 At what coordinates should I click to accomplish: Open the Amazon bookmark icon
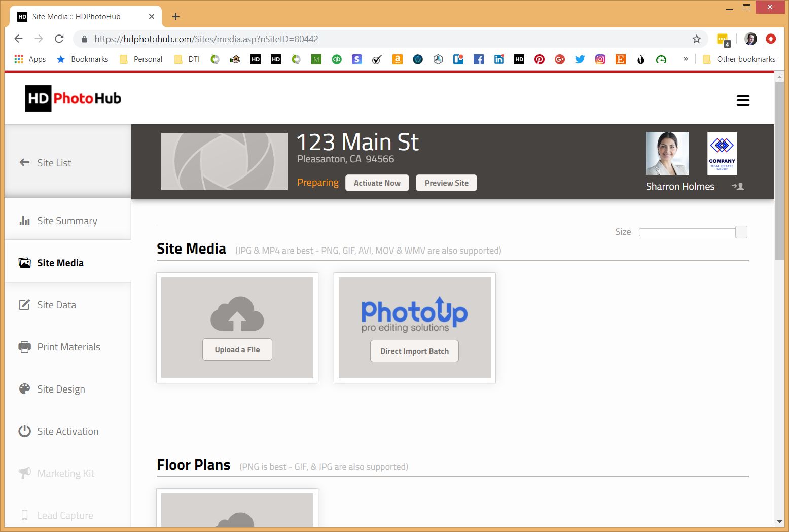pyautogui.click(x=398, y=59)
